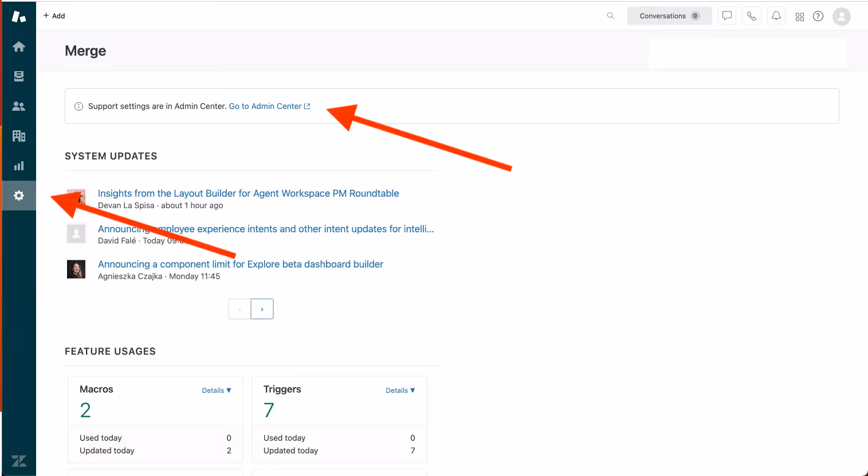Click Agnieszka Czajka's avatar thumbnail

pos(76,270)
